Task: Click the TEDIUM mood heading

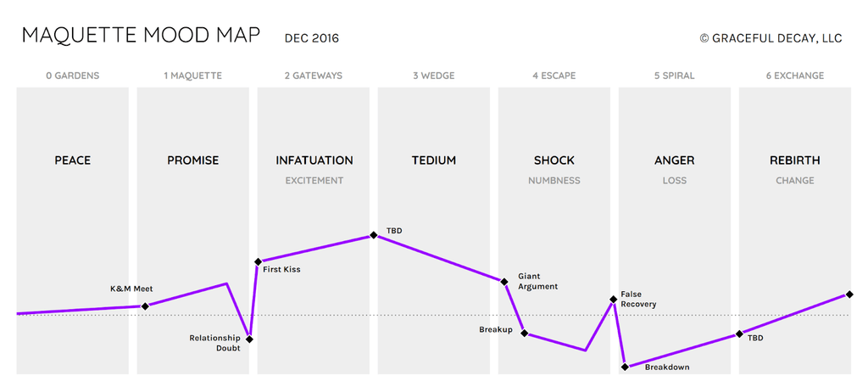Action: pyautogui.click(x=434, y=160)
